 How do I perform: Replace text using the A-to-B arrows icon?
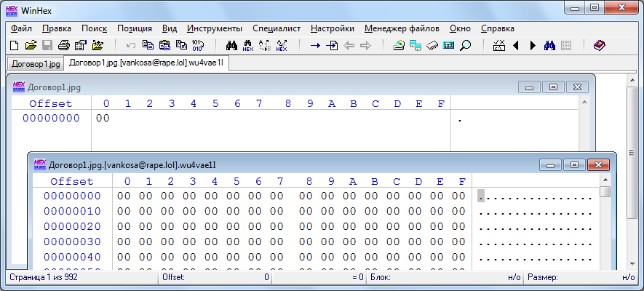[x=265, y=46]
